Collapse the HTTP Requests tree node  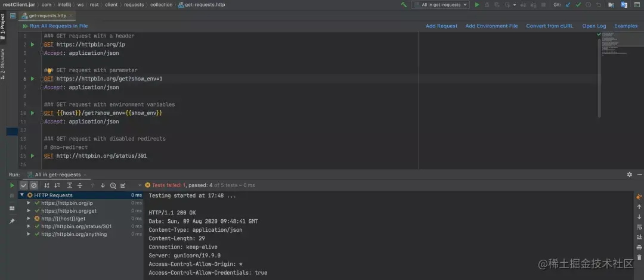coord(23,195)
